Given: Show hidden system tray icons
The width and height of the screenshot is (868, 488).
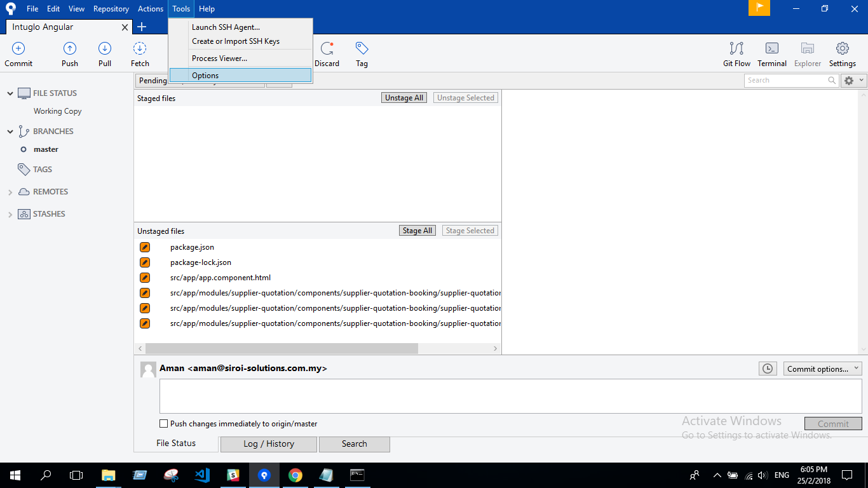Looking at the screenshot, I should (x=717, y=475).
